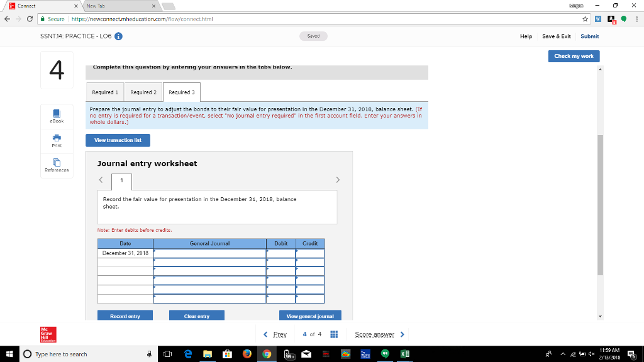Click the blue W extension icon
644x362 pixels.
point(598,19)
